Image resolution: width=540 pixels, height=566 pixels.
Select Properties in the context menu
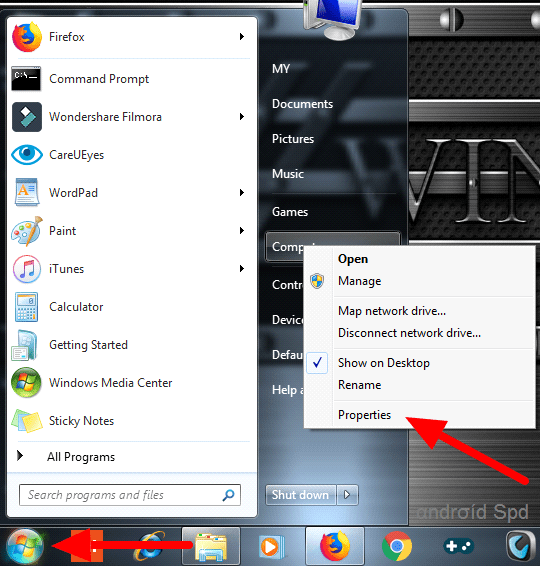point(364,415)
